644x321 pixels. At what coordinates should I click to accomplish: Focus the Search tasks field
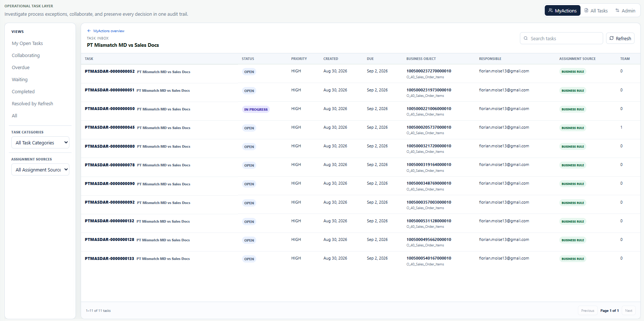[x=561, y=38]
